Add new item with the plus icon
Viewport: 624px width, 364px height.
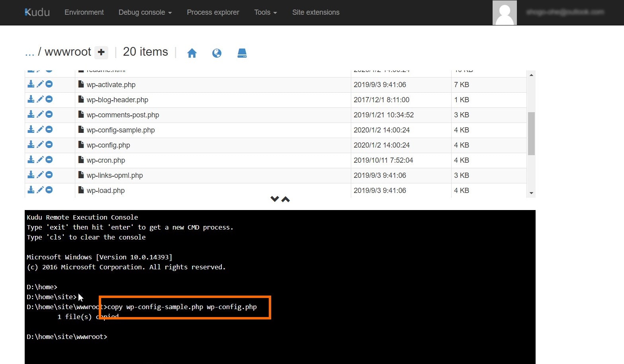(102, 52)
